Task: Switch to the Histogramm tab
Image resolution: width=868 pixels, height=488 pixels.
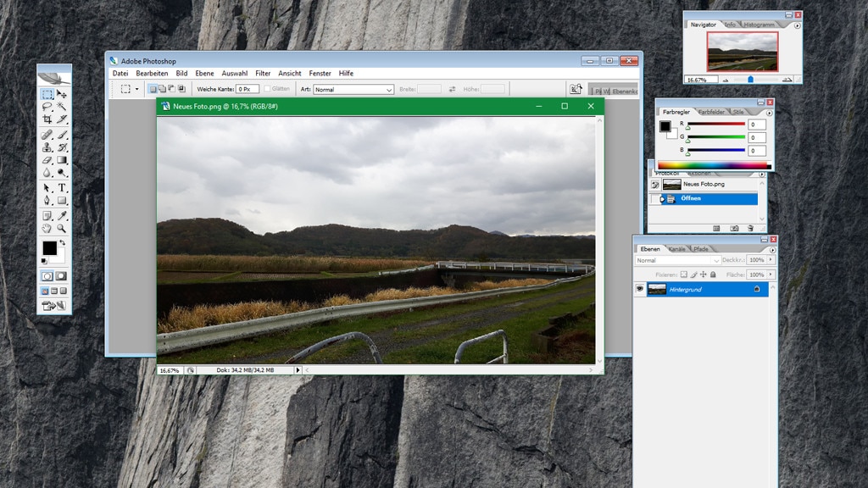Action: coord(759,25)
